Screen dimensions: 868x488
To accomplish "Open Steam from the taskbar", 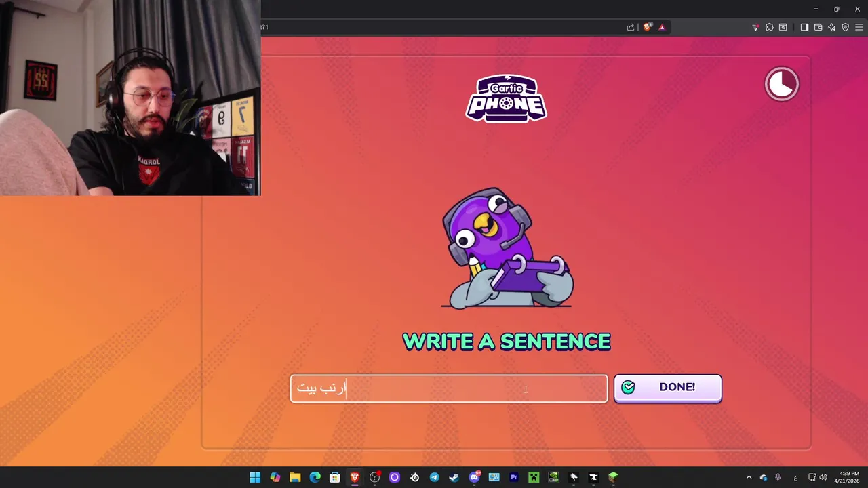I will click(454, 477).
